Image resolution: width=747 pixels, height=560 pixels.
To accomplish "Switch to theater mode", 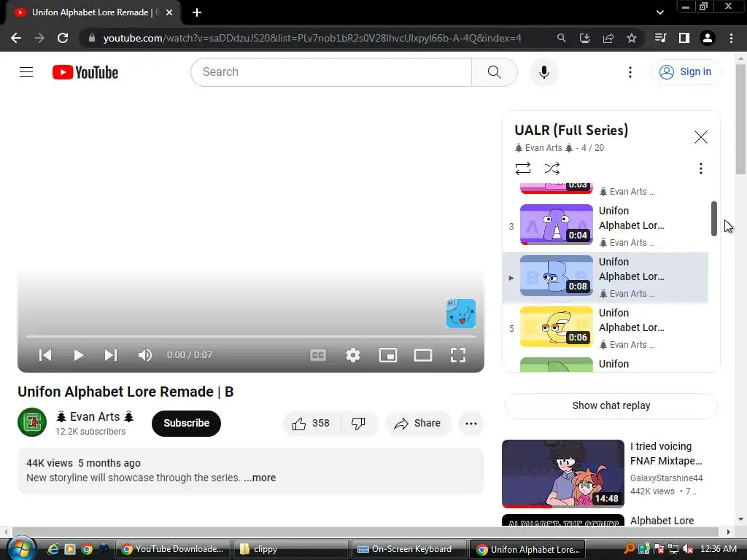I will click(x=423, y=355).
